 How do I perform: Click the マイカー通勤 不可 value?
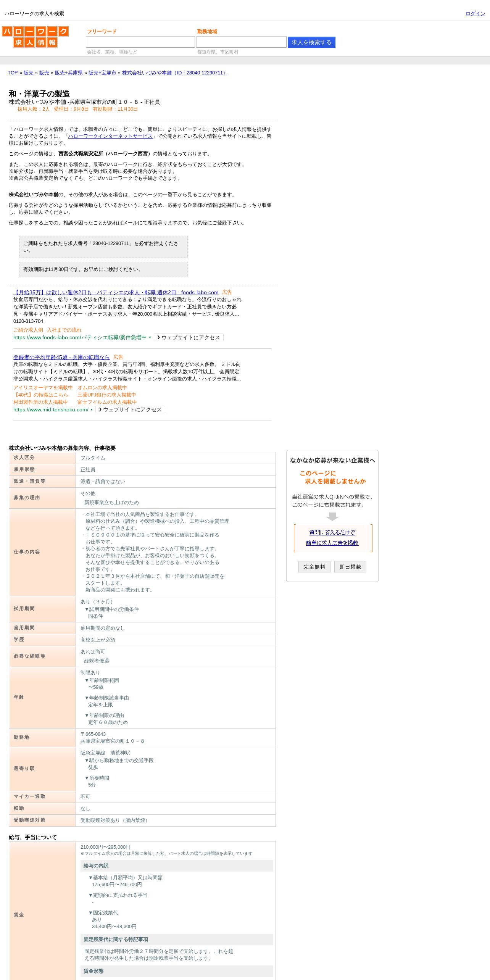click(85, 797)
